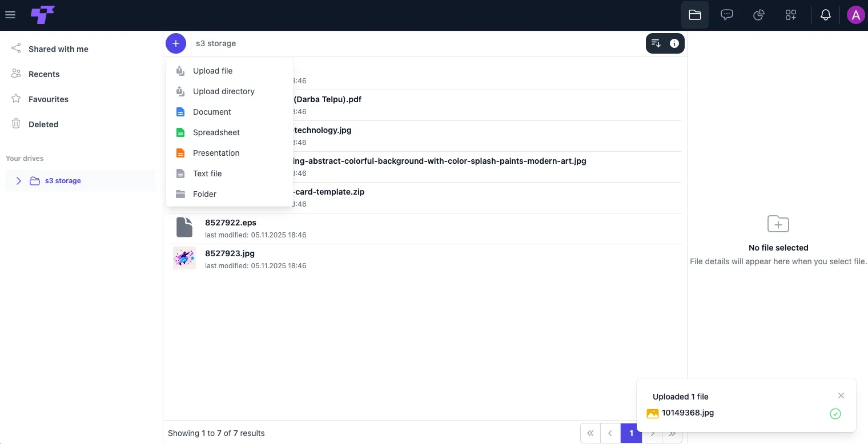The width and height of the screenshot is (868, 444).
Task: Select Upload directory from the menu
Action: tap(230, 91)
